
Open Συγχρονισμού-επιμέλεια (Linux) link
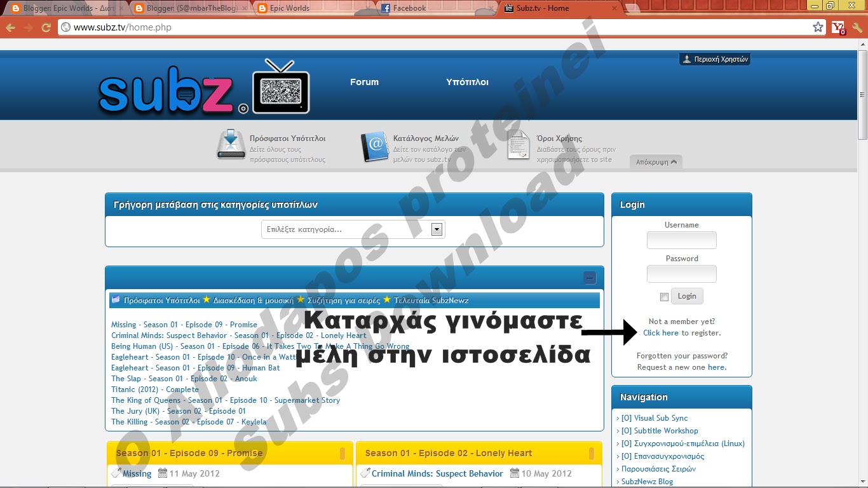tap(683, 444)
